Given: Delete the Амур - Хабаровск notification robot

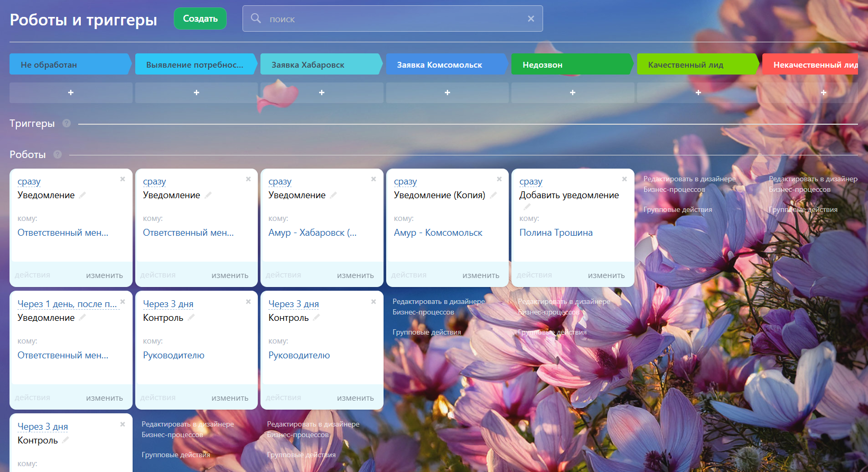Looking at the screenshot, I should tap(374, 179).
